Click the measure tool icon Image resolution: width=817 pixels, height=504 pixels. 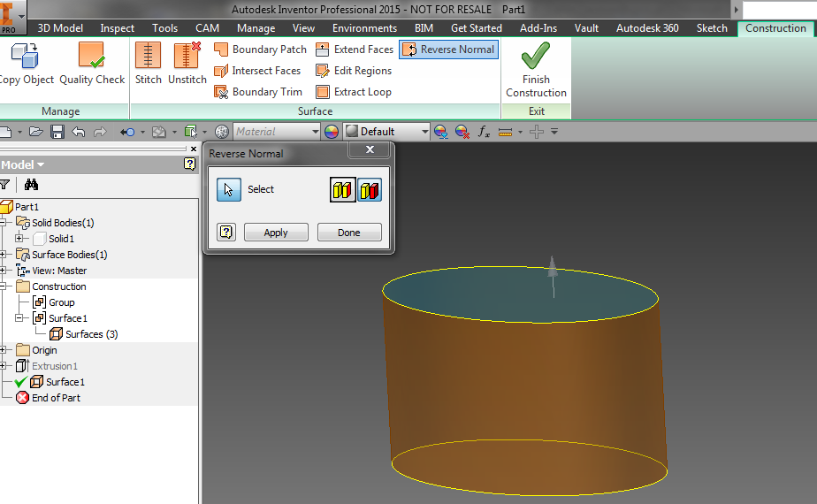coord(505,132)
